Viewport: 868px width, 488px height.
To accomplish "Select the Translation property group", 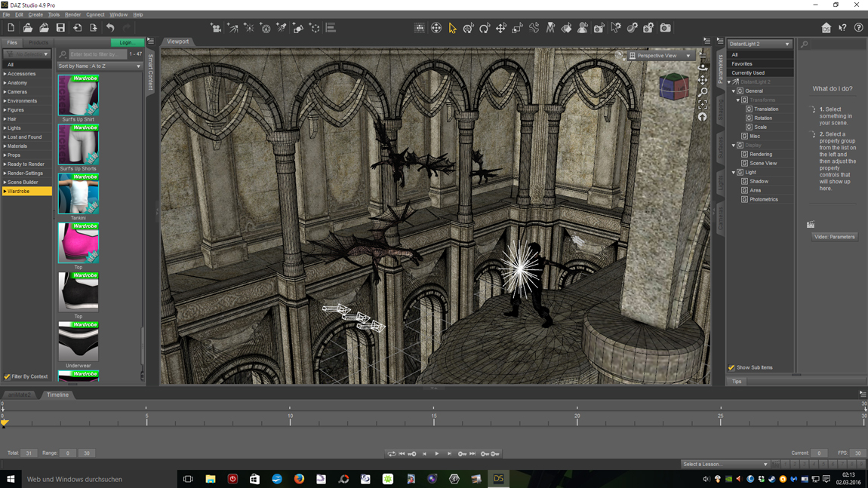I will click(x=766, y=109).
